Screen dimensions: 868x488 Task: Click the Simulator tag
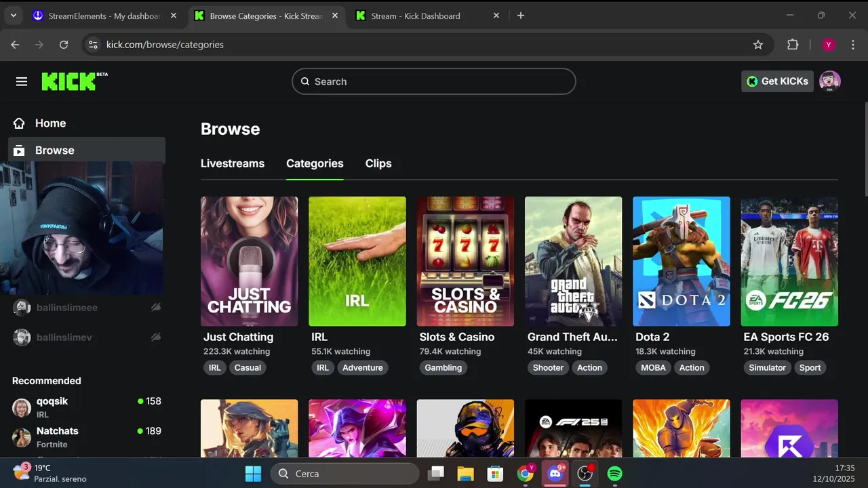pyautogui.click(x=768, y=367)
